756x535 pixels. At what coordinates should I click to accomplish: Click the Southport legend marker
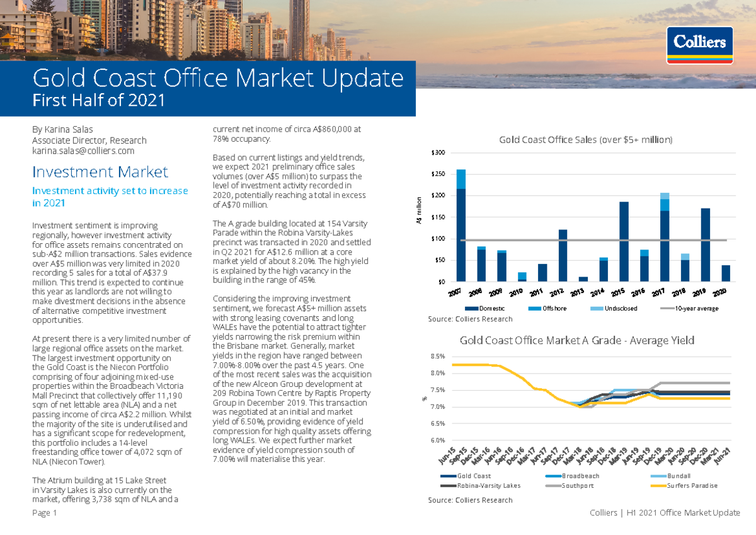[552, 485]
